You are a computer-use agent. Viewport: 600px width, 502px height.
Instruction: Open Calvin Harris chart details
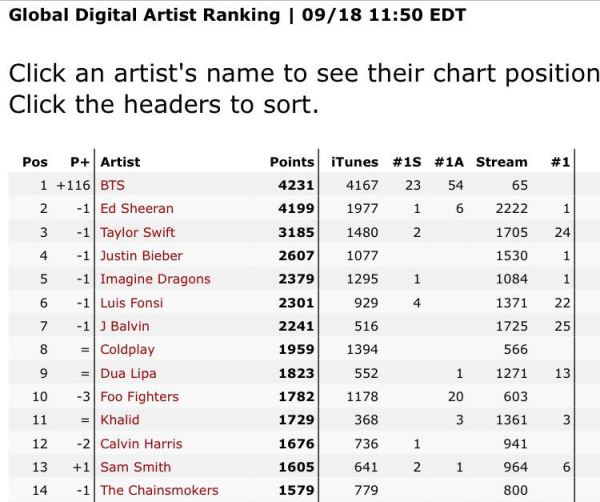pos(139,444)
